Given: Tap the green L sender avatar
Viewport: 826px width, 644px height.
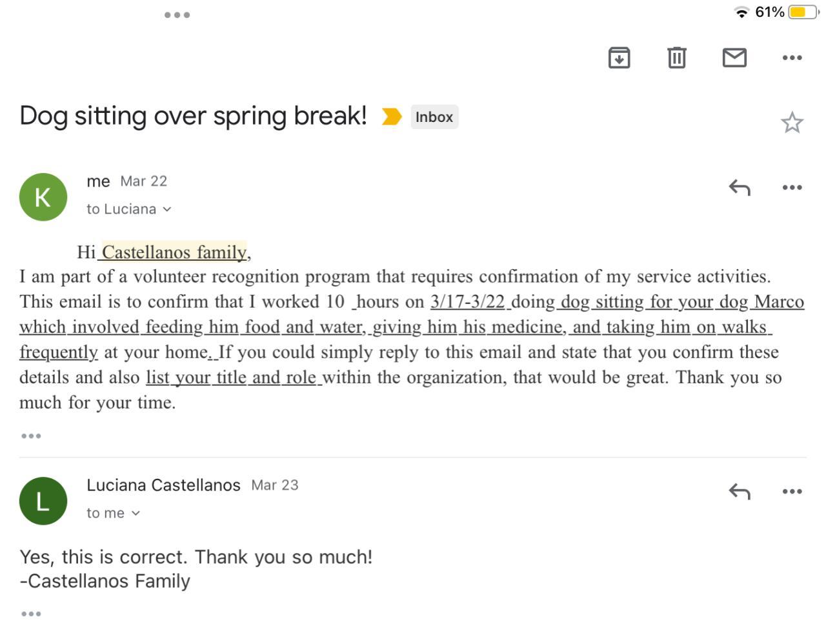Looking at the screenshot, I should pyautogui.click(x=43, y=501).
